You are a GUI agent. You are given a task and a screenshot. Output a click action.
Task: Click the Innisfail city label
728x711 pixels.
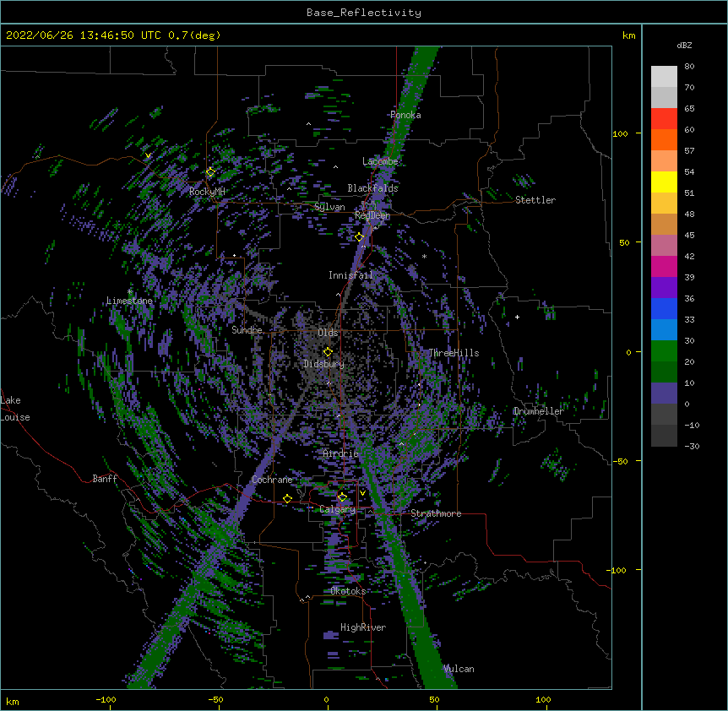tap(350, 275)
